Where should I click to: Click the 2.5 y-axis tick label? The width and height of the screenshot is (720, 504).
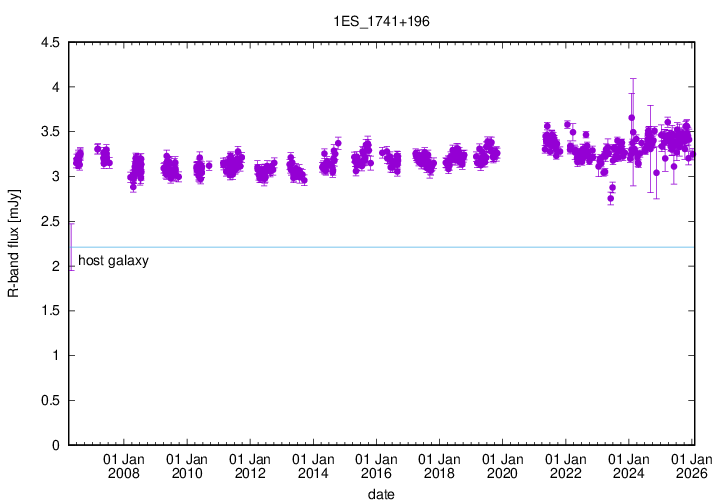click(x=49, y=221)
